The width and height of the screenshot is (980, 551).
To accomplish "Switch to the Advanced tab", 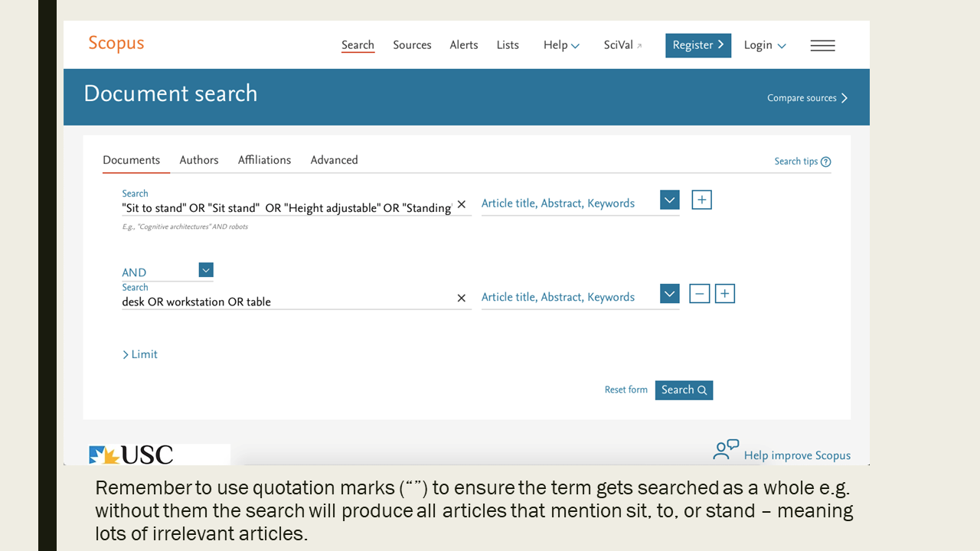I will click(x=334, y=160).
